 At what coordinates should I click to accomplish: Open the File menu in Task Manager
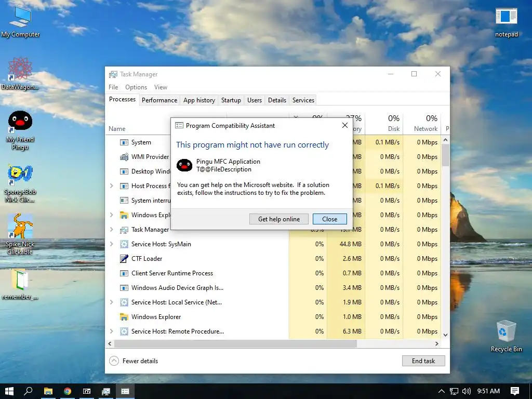click(x=113, y=87)
